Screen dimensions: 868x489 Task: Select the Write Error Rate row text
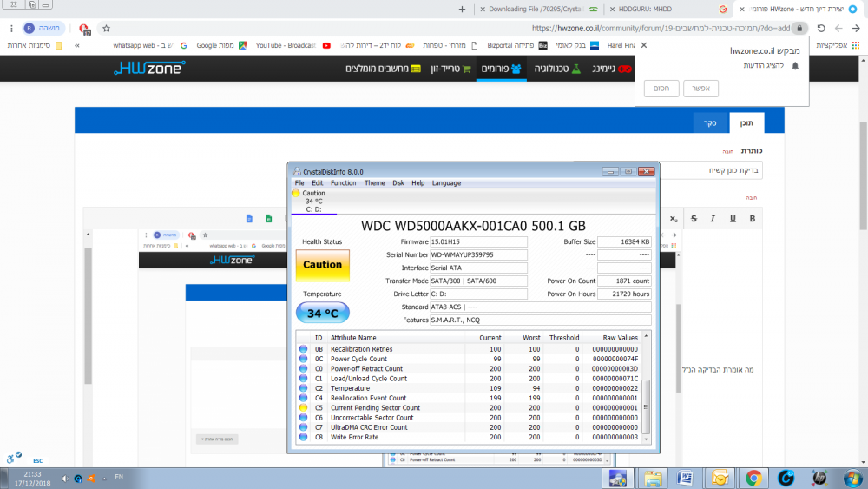click(x=354, y=437)
